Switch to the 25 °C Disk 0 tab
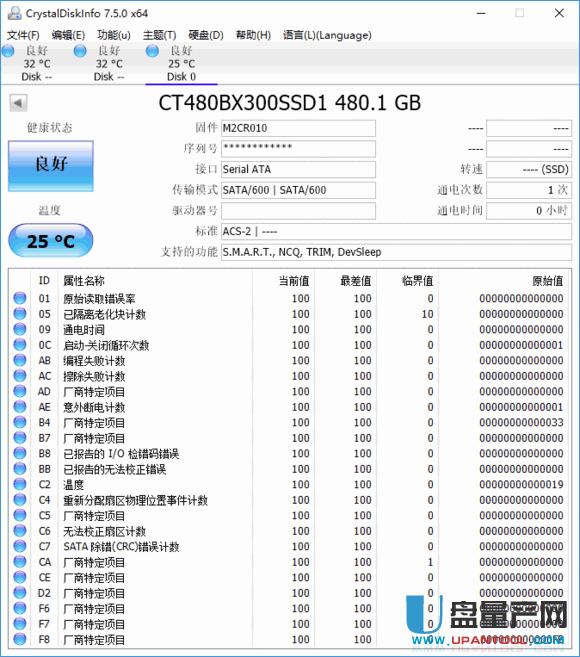This screenshot has height=657, width=580. [x=181, y=64]
